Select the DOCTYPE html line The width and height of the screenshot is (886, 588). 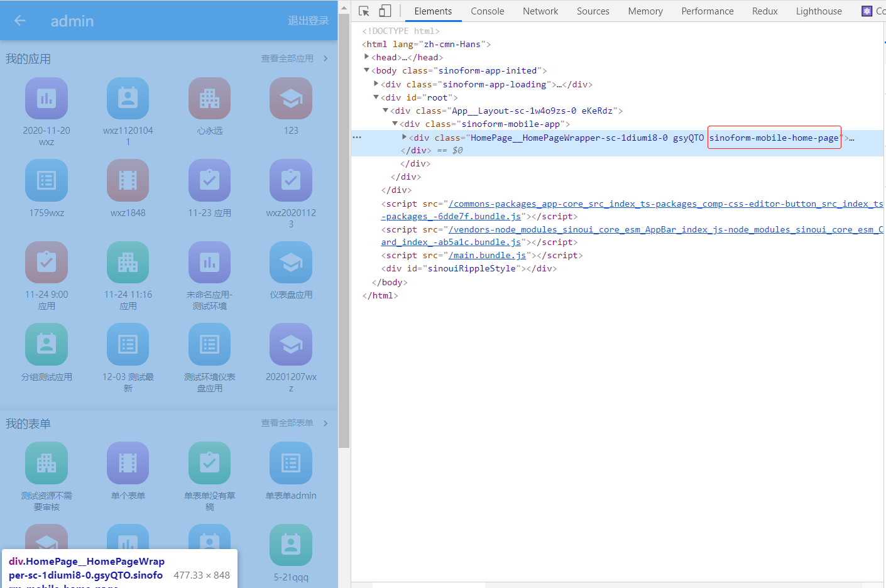pos(401,31)
